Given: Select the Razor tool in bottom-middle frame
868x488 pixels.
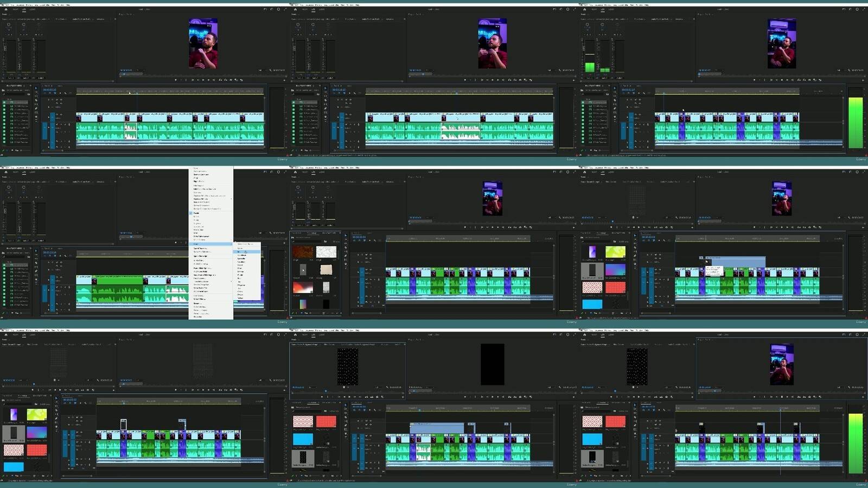Looking at the screenshot, I should tap(346, 417).
